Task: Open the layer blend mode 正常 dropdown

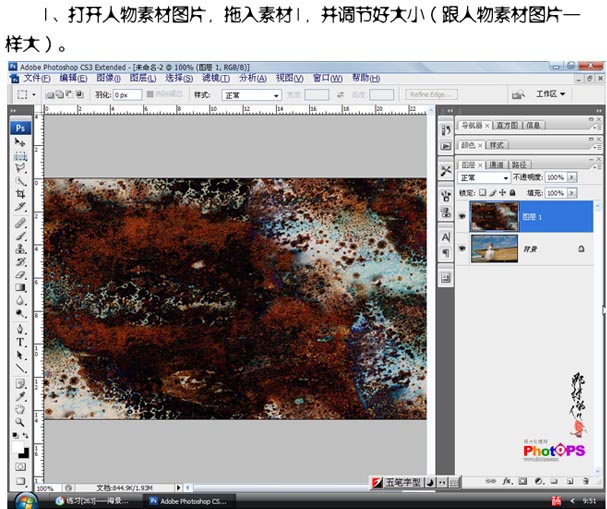Action: pos(484,178)
